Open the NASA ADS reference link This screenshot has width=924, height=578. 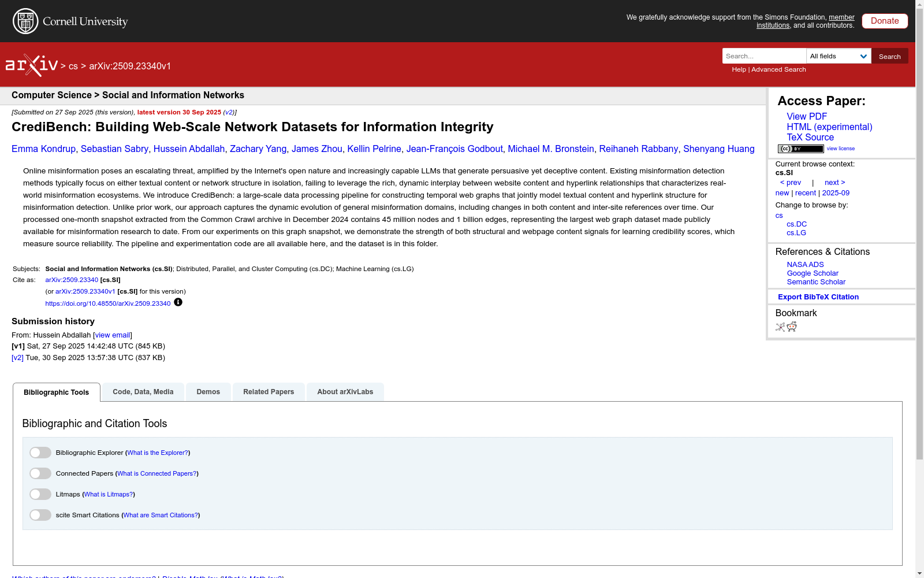pos(805,265)
